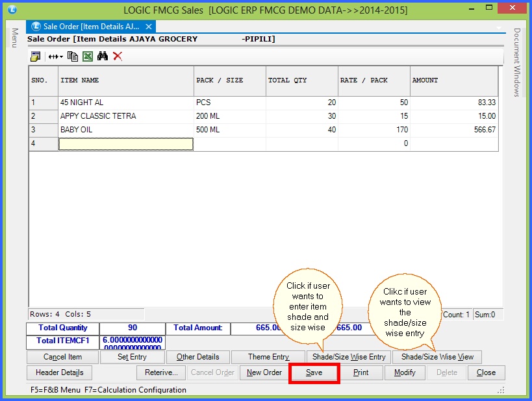Open Other Details

coord(198,357)
